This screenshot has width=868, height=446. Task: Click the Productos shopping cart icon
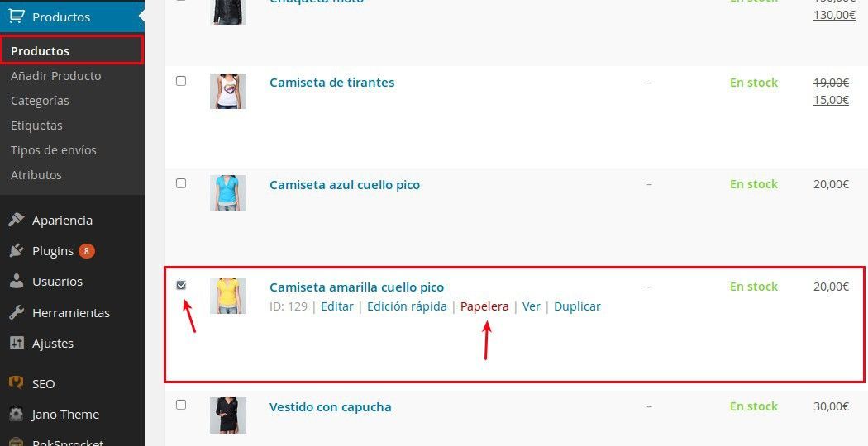pos(16,17)
